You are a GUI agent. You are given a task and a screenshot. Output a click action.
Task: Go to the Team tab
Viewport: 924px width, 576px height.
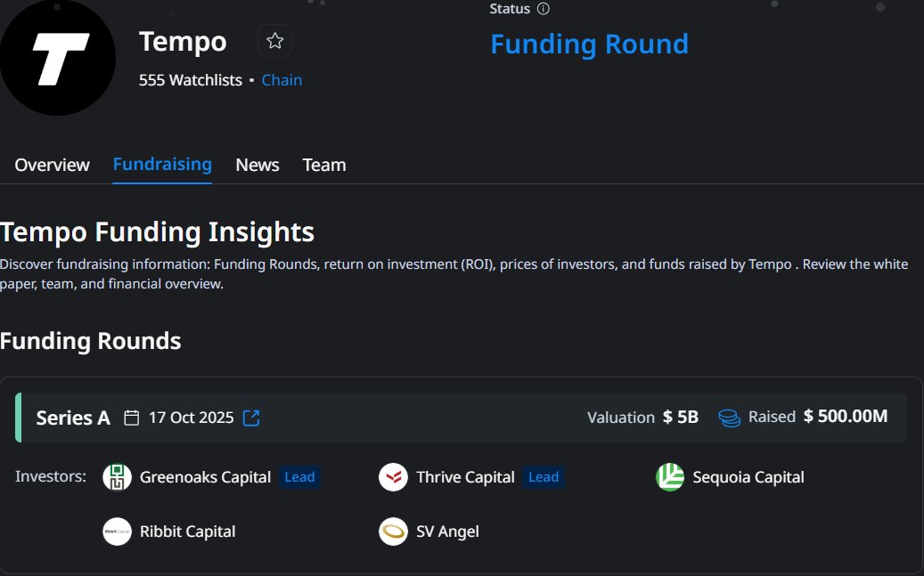324,165
